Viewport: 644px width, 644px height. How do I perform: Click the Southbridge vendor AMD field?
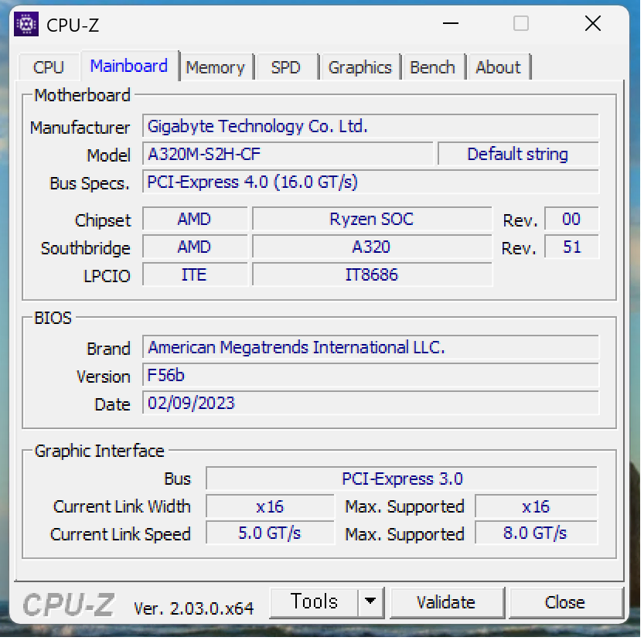coord(195,247)
